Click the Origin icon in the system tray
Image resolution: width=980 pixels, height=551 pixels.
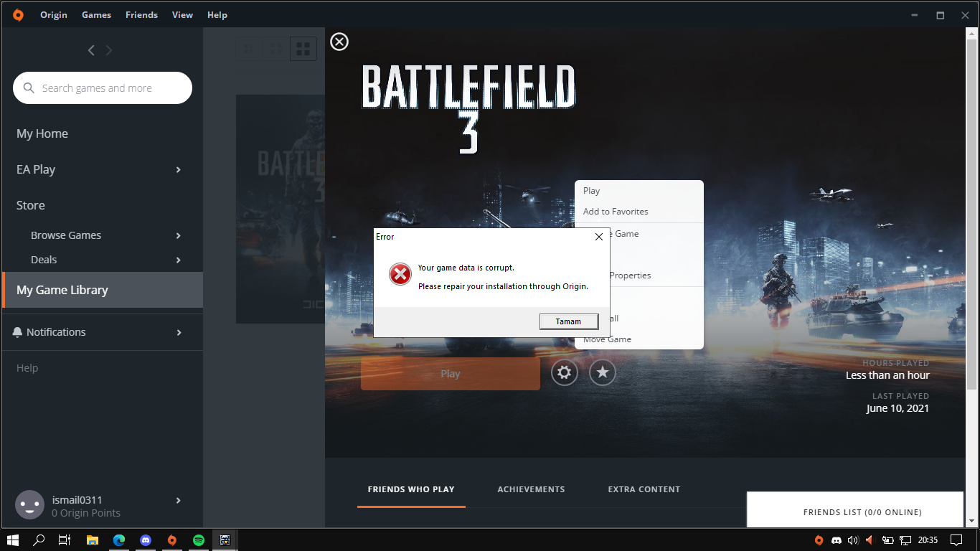click(x=819, y=540)
